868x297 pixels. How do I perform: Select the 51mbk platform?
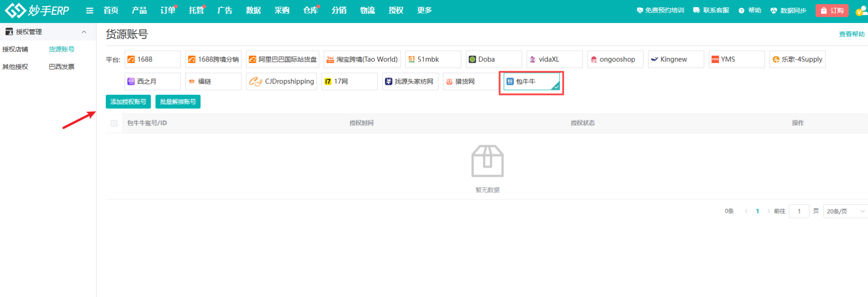pos(433,59)
